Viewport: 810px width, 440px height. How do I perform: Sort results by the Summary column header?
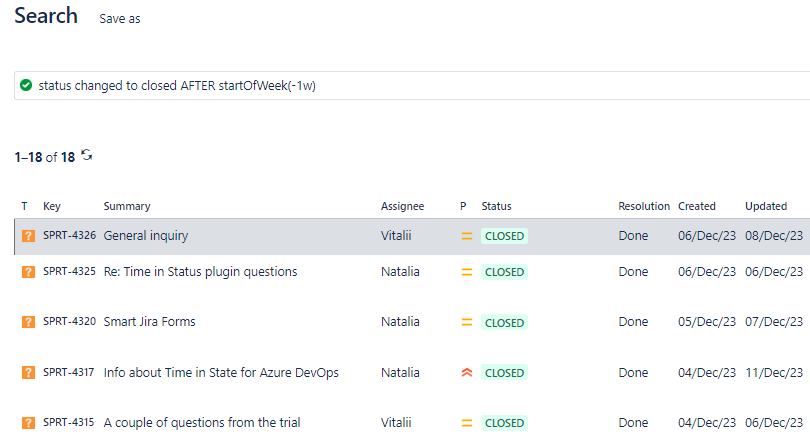[127, 206]
